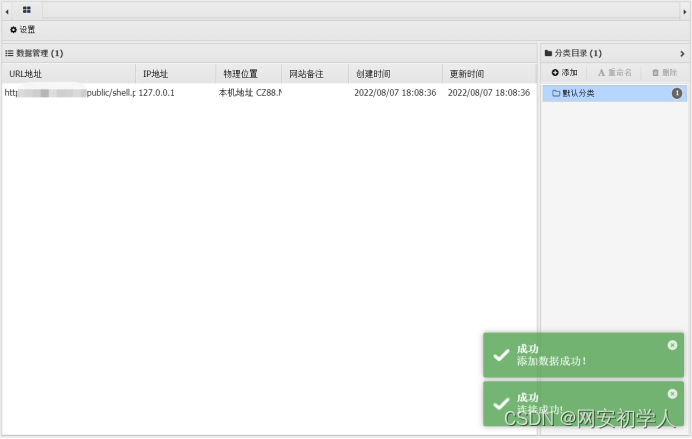Image resolution: width=692 pixels, height=439 pixels.
Task: Click the 本机地址 CZ88 location cell
Action: (250, 93)
